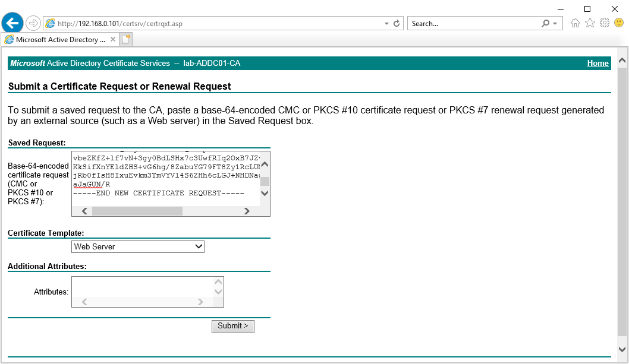This screenshot has width=629, height=364.
Task: Click the Refresh icon in address bar
Action: 397,23
